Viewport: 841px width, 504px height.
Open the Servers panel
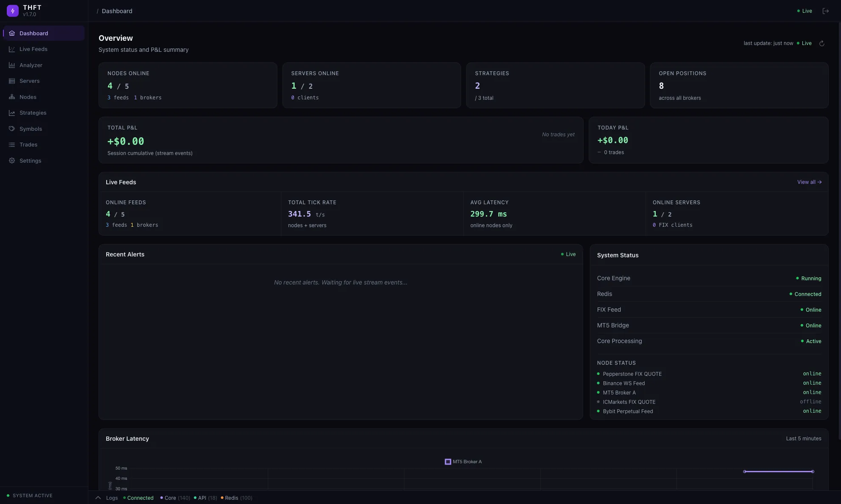pyautogui.click(x=29, y=81)
